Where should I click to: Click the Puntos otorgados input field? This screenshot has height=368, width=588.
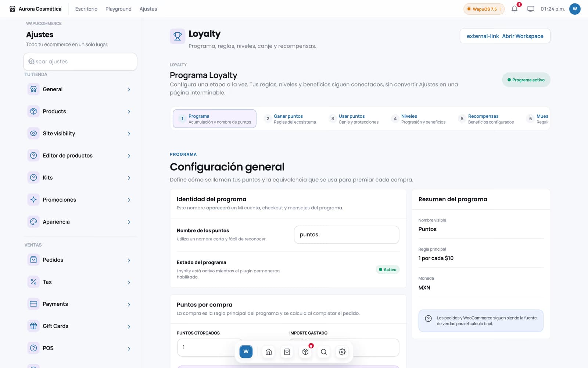coord(209,347)
